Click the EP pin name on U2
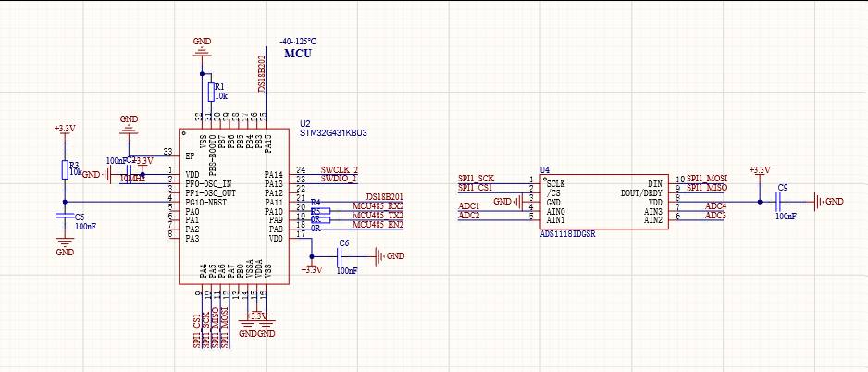This screenshot has width=868, height=372. coord(190,156)
